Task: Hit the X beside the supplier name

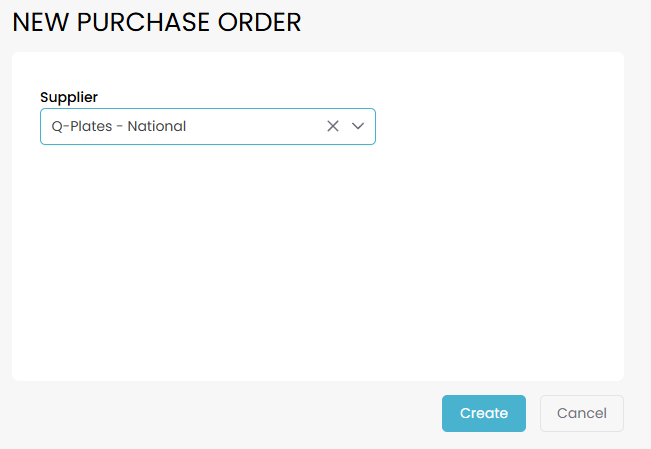Action: pyautogui.click(x=333, y=126)
